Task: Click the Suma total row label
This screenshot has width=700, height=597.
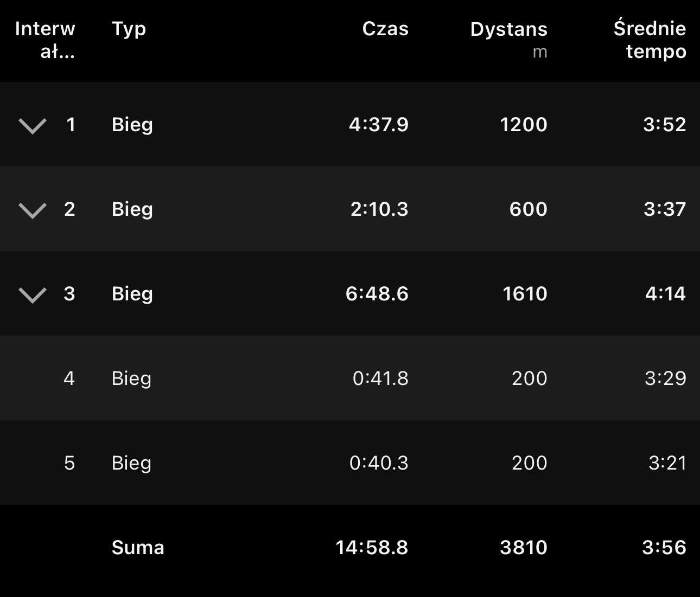Action: (138, 548)
